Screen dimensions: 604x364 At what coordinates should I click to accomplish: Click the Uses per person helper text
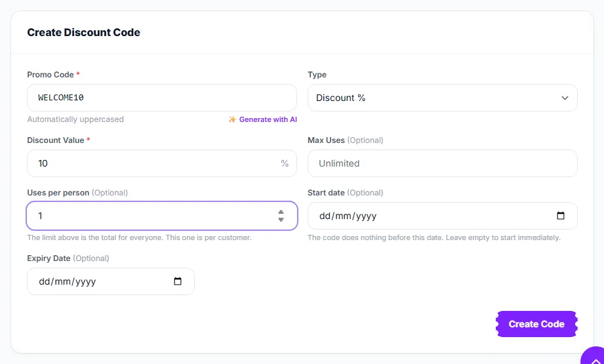click(139, 237)
